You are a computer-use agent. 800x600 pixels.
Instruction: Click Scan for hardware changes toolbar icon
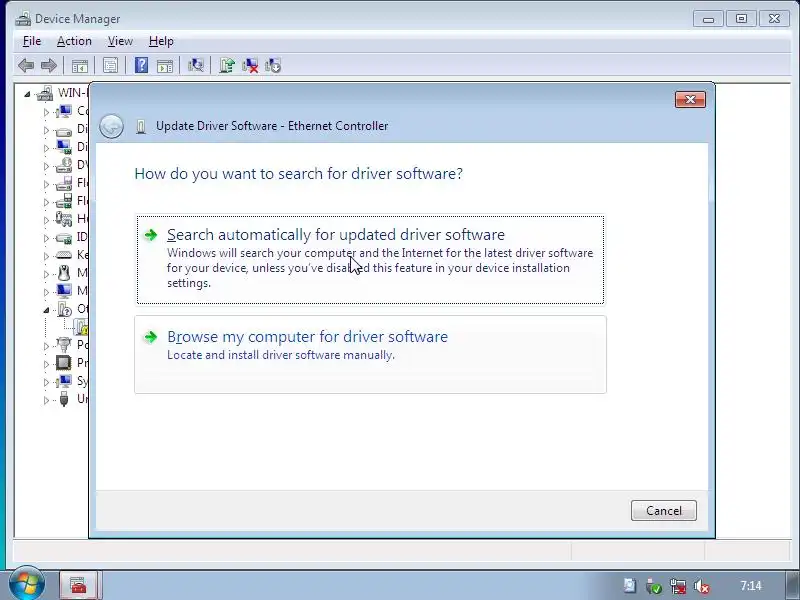click(x=195, y=65)
